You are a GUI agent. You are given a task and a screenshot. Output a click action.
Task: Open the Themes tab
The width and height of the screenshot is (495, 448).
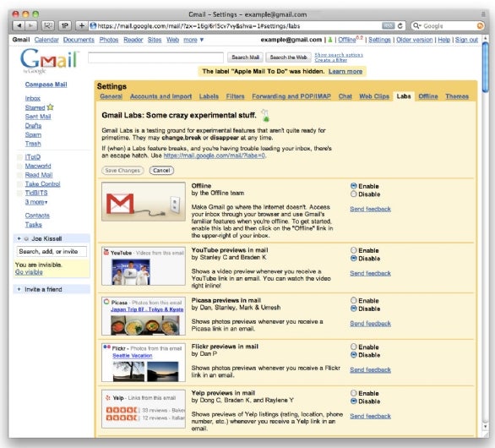point(457,96)
